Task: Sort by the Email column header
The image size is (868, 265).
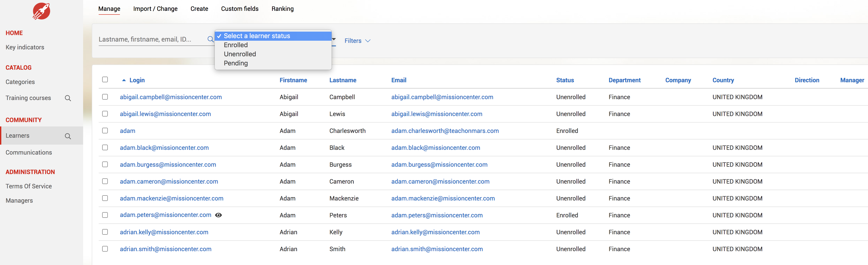Action: [399, 80]
